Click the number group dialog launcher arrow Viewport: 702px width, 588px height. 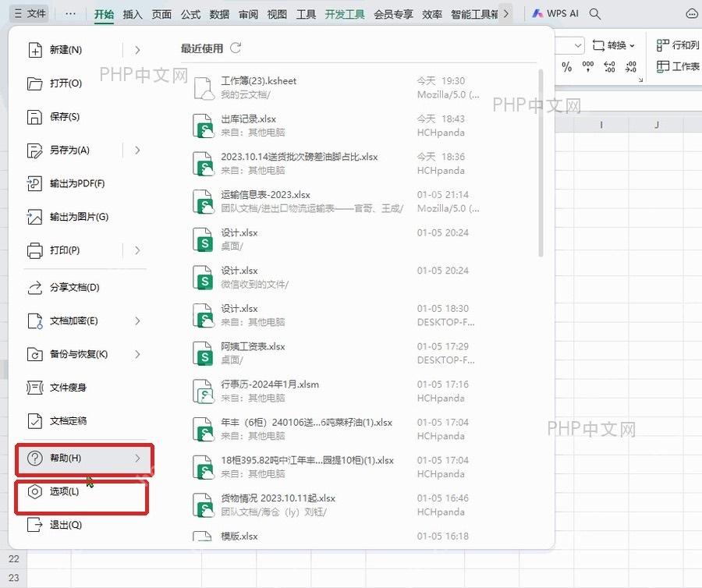(x=640, y=80)
